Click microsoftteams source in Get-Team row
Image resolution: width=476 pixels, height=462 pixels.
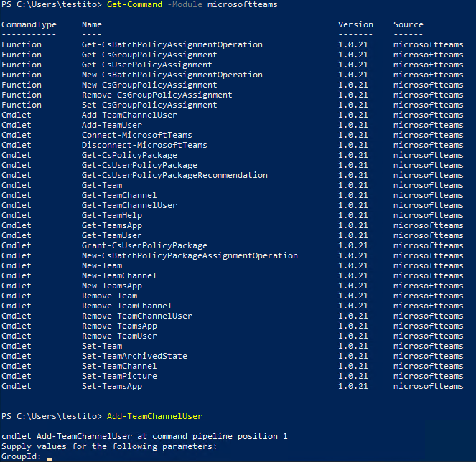[x=429, y=185]
